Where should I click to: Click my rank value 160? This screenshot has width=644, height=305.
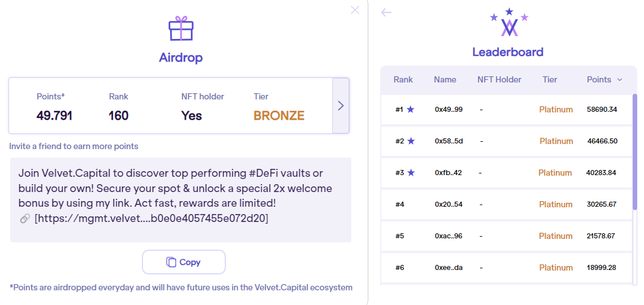coord(118,116)
